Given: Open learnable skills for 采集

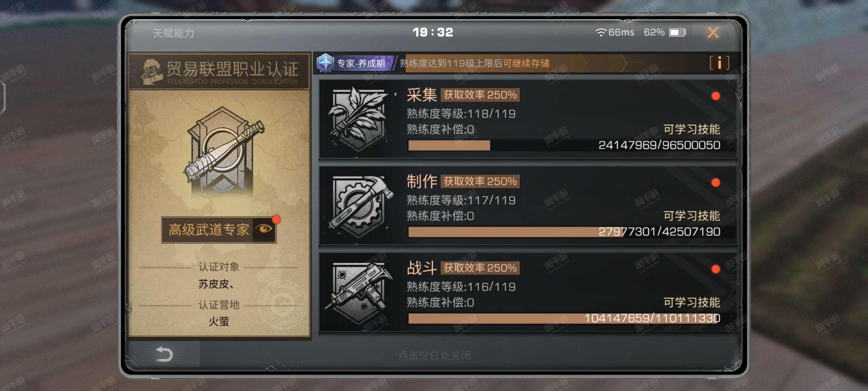Looking at the screenshot, I should (x=691, y=129).
